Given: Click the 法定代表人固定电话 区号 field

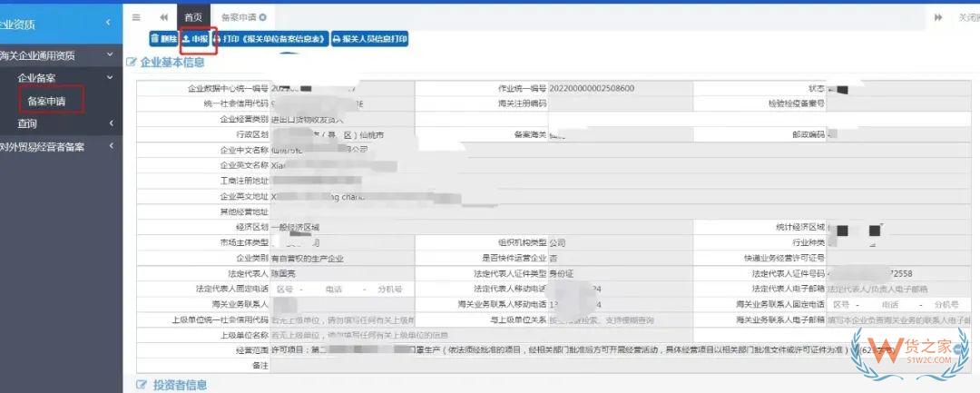Looking at the screenshot, I should point(284,290).
